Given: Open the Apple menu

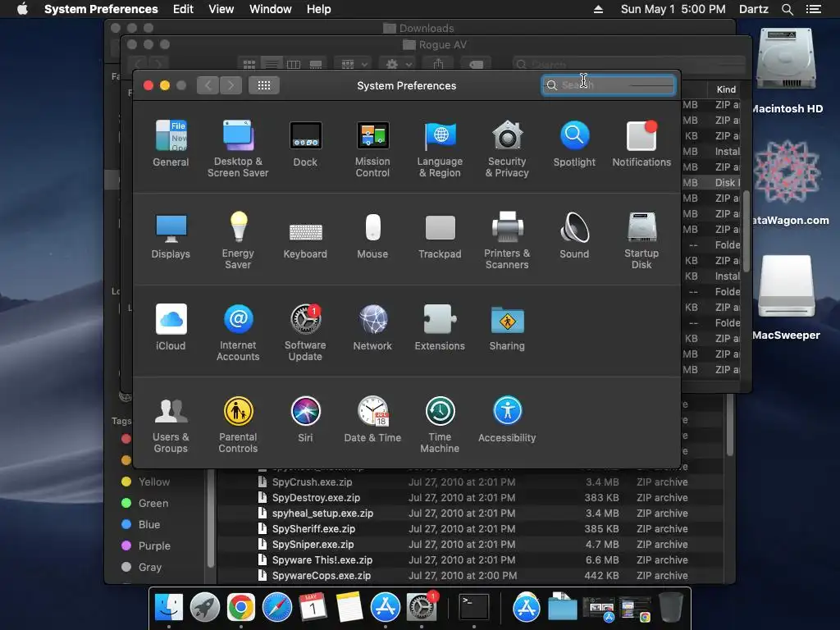Looking at the screenshot, I should click(22, 9).
